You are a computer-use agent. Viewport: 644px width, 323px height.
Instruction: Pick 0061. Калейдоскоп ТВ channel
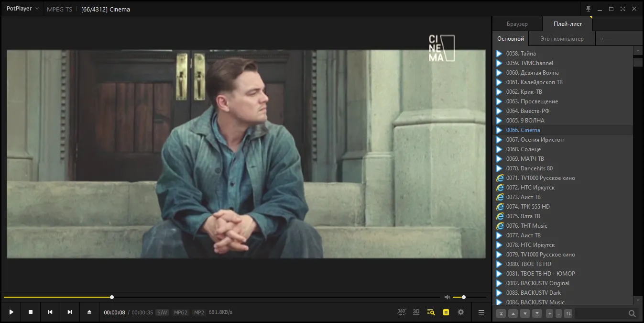[562, 82]
